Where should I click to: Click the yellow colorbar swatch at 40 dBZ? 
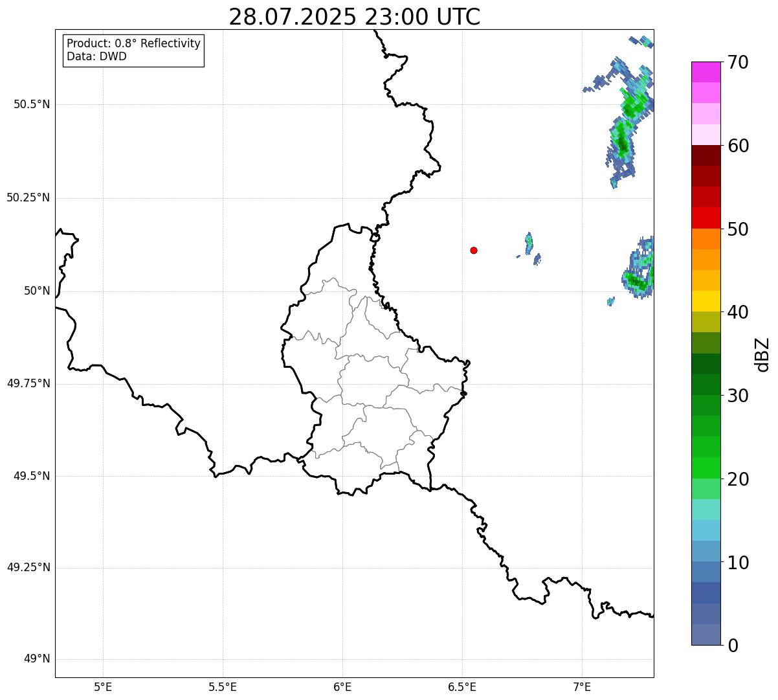pos(706,301)
